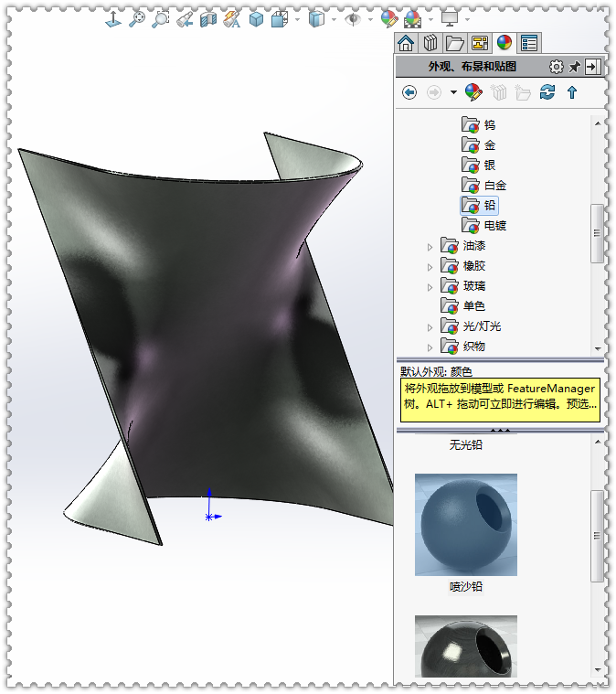Screen dimensions: 616x694
Task: Select the 喷沙铅 appearance thumbnail
Action: tap(465, 524)
